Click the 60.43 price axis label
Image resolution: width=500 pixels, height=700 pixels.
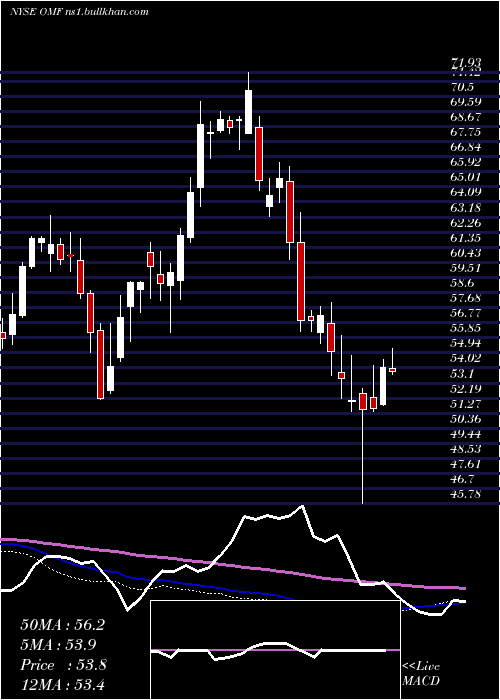(466, 253)
